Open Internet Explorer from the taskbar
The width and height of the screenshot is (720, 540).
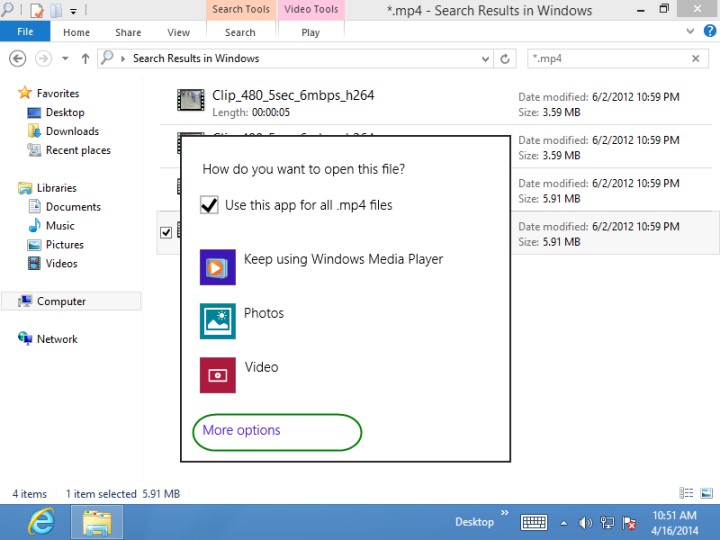[41, 522]
